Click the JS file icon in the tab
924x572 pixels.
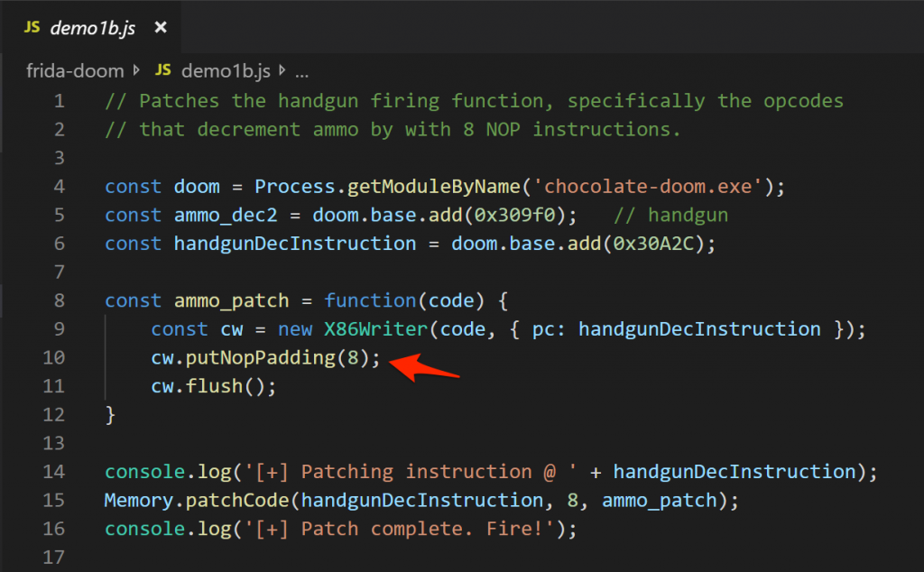(32, 28)
